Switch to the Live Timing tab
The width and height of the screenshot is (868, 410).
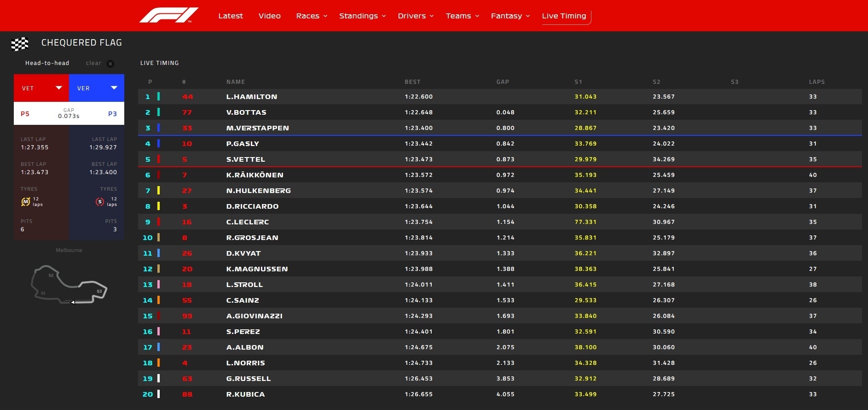click(564, 16)
